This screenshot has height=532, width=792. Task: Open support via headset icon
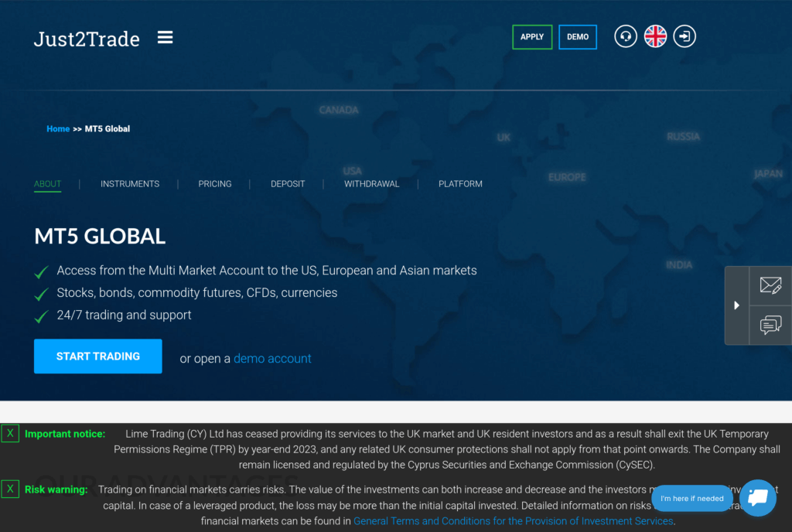click(x=625, y=36)
